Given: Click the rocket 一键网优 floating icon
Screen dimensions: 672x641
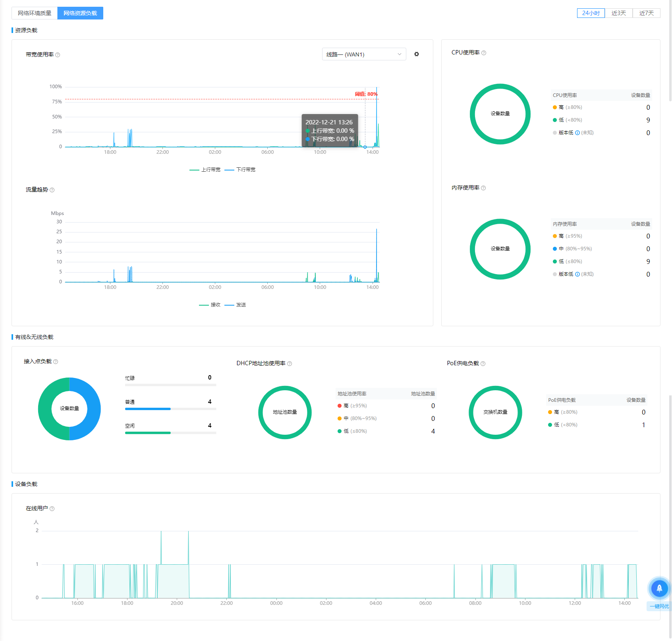Looking at the screenshot, I should [x=659, y=588].
